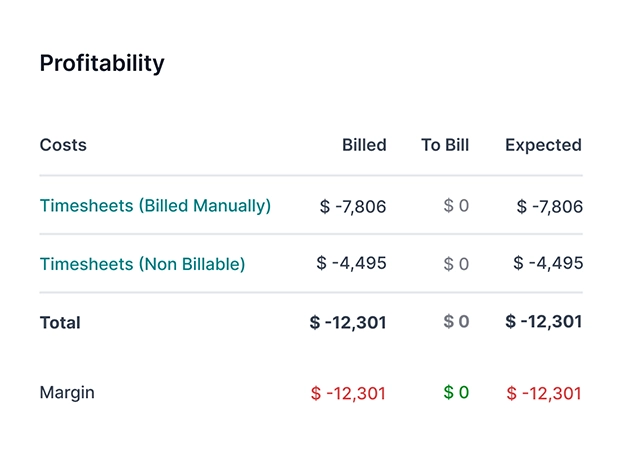Open the Timesheets (Billed Manually) link
This screenshot has width=630, height=450.
[x=155, y=206]
